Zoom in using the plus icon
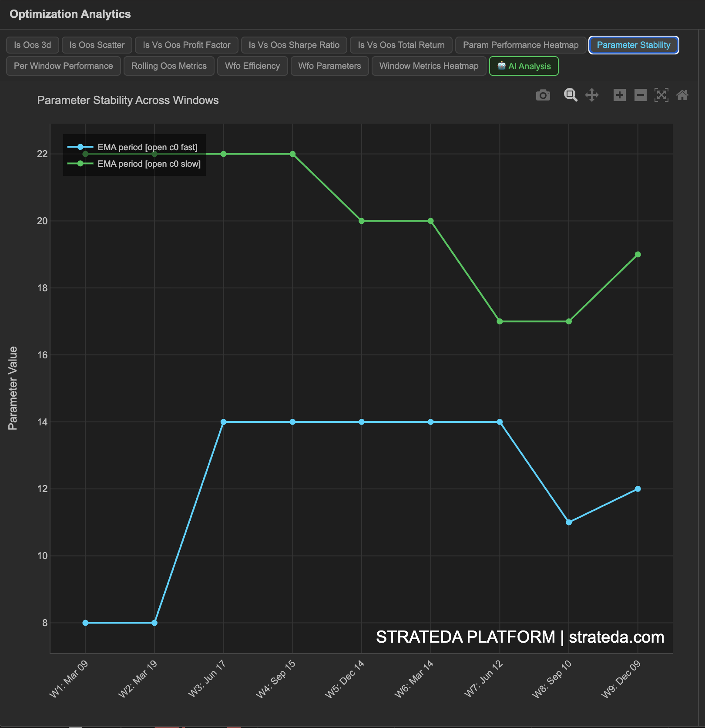 tap(620, 95)
